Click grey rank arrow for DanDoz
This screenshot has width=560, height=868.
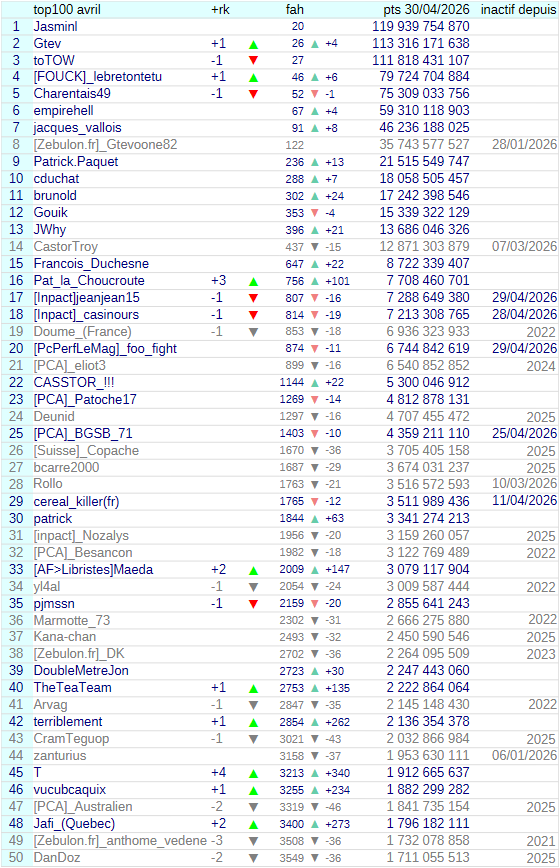pos(253,858)
